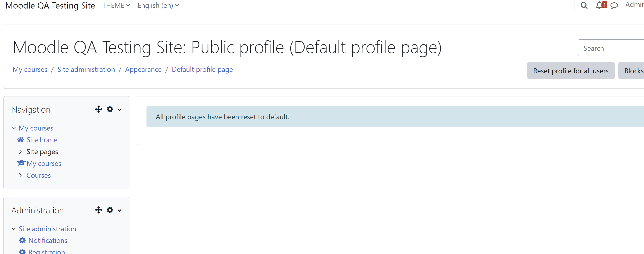Open Site home in Navigation block
Screen dimensions: 644x254
[x=42, y=140]
